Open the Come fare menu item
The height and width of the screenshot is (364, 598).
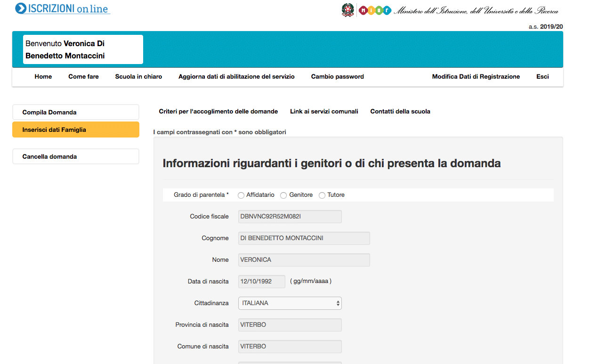tap(83, 77)
